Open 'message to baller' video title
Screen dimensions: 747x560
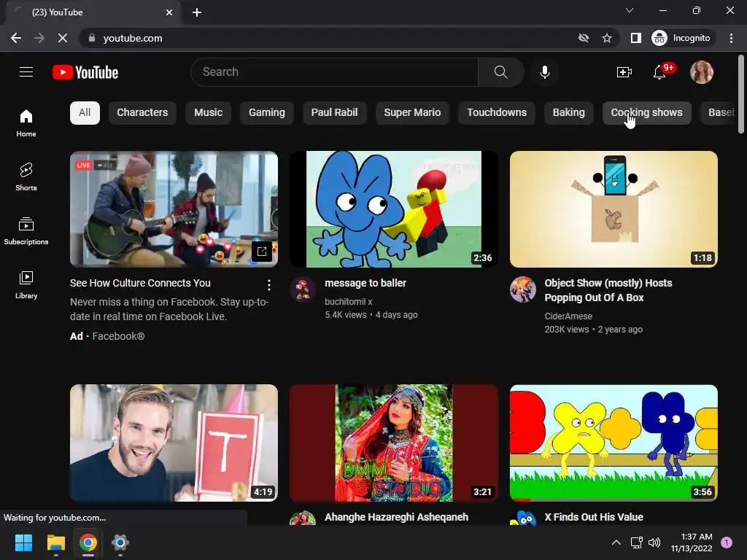coord(365,283)
